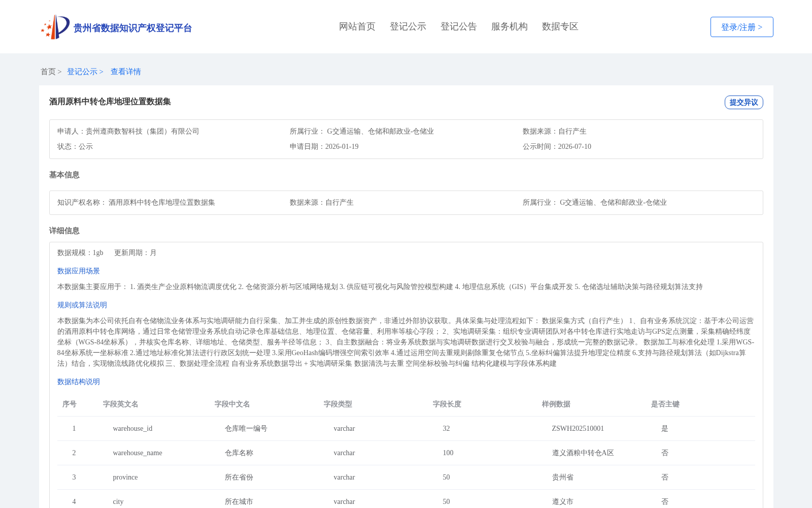Click 更新周期：月 text
This screenshot has height=508, width=812.
(136, 252)
